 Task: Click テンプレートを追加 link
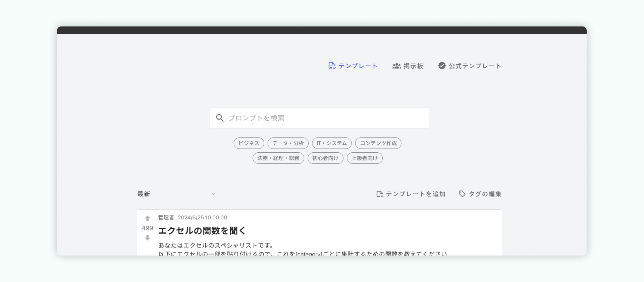click(411, 194)
